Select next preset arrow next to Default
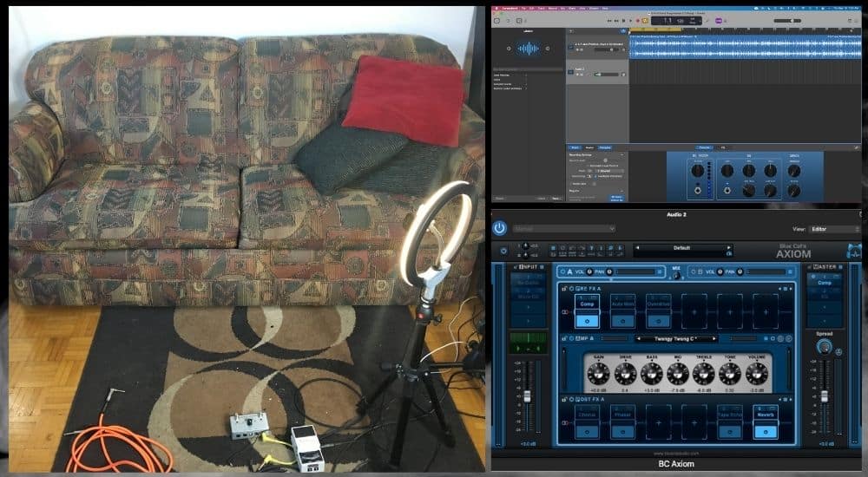Screen dimensions: 868x477 728,248
